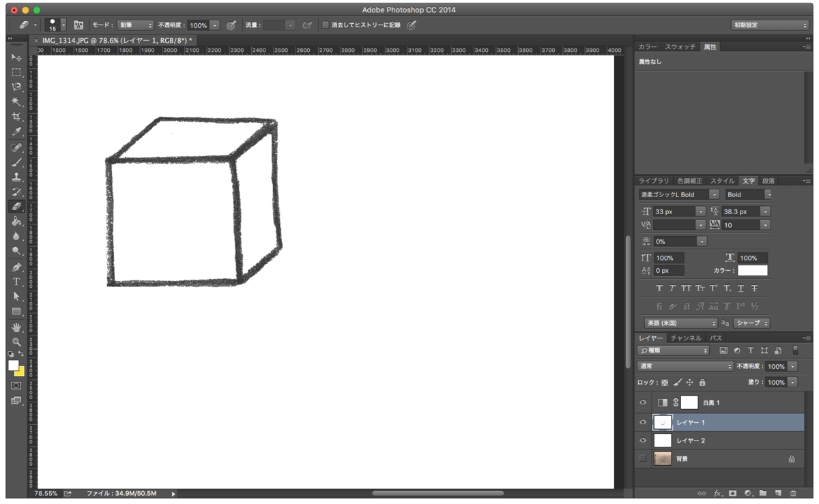Select the Paint Bucket tool
This screenshot has width=819, height=504.
pyautogui.click(x=16, y=221)
